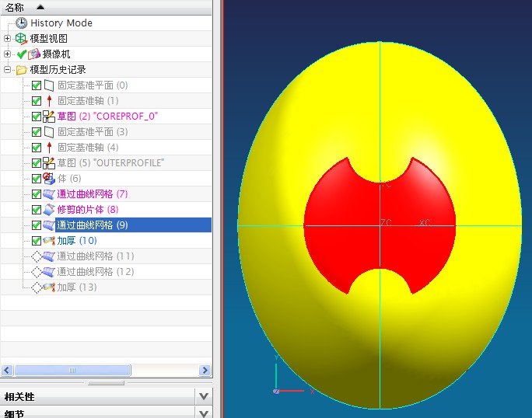This screenshot has width=532, height=418.
Task: Click the History Mode clock icon
Action: [x=21, y=23]
